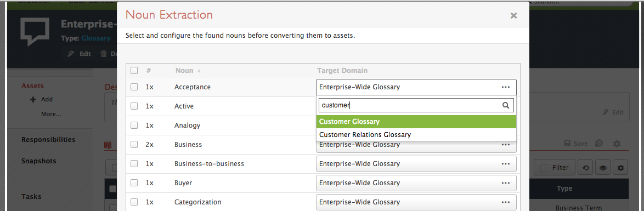Click Edit pencil in description box
This screenshot has height=211, width=644.
coord(606,112)
